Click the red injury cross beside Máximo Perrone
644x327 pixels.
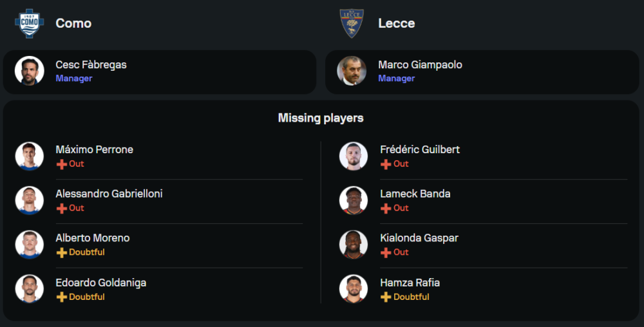(x=62, y=164)
